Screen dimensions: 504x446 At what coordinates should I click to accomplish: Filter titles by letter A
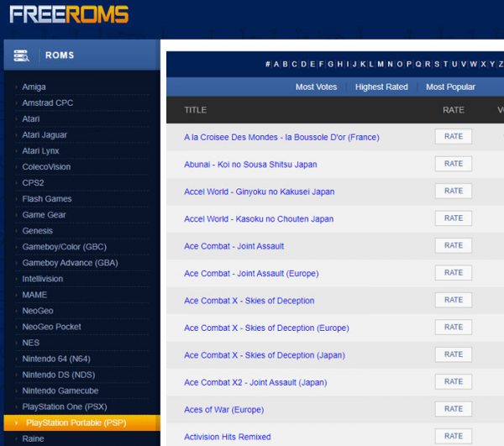276,64
